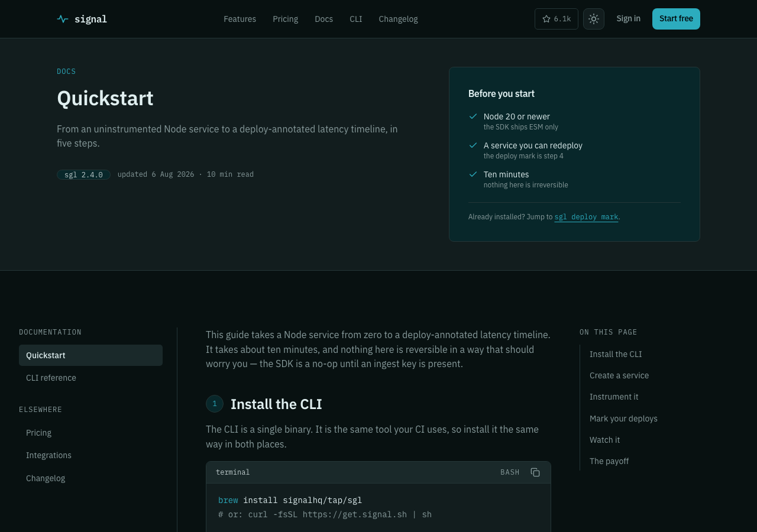Open Integrations in the sidebar

90,455
